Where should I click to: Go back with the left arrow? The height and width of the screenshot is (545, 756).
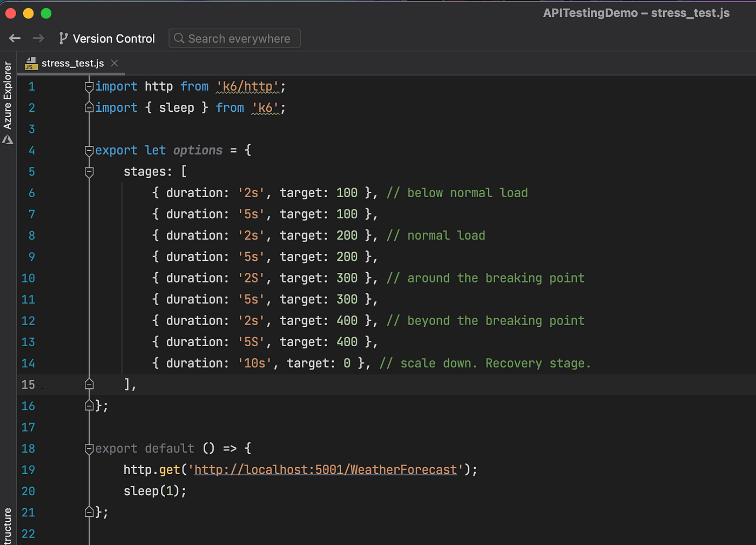tap(15, 38)
